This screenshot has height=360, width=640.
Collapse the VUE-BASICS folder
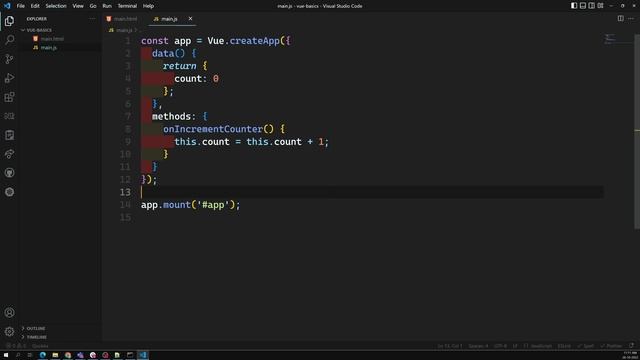tap(39, 30)
